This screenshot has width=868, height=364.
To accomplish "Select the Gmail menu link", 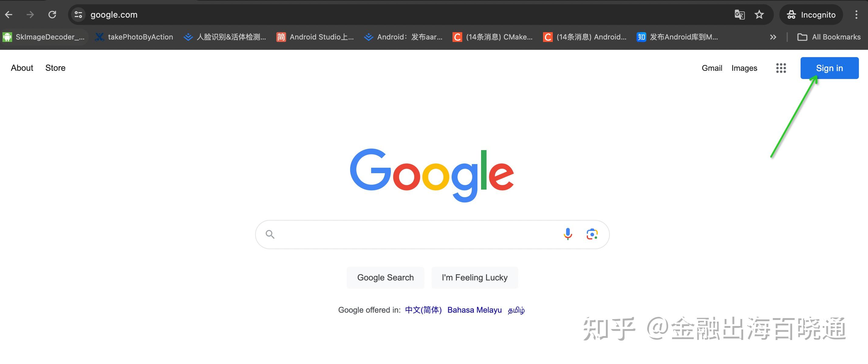I will (712, 67).
